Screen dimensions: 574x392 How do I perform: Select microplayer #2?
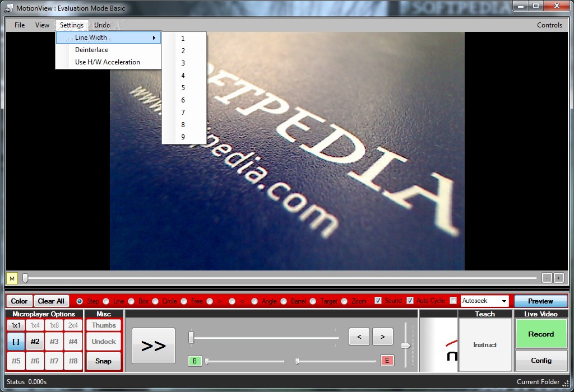pos(35,342)
